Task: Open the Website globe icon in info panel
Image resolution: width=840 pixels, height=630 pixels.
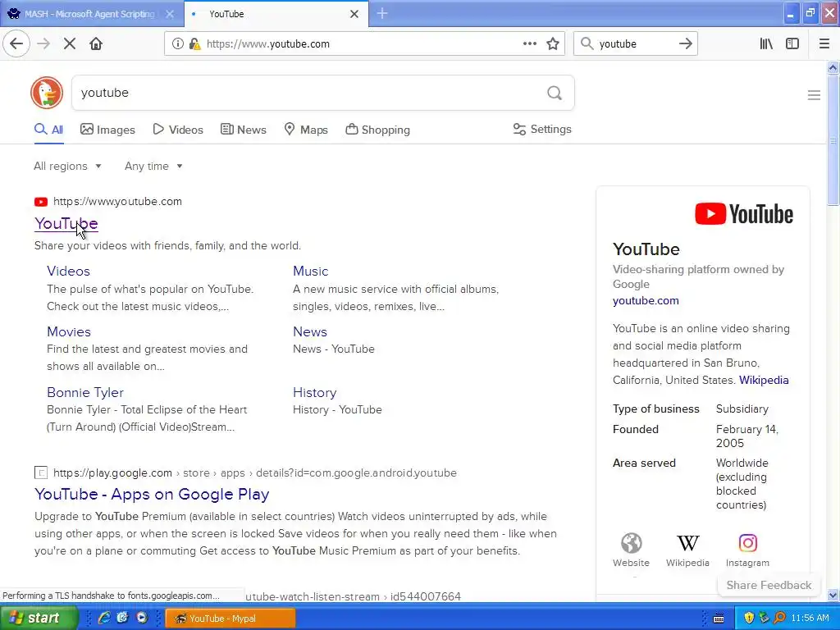Action: click(x=631, y=543)
